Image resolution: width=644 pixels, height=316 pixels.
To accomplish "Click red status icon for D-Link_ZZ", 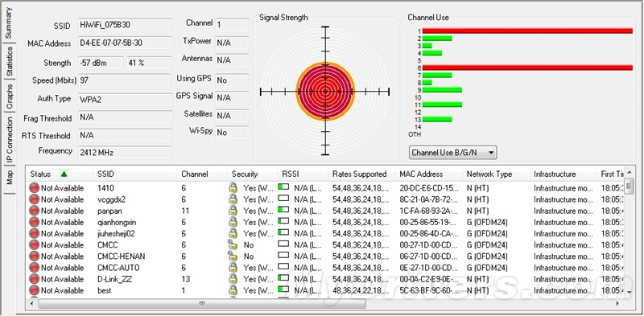I will point(34,279).
